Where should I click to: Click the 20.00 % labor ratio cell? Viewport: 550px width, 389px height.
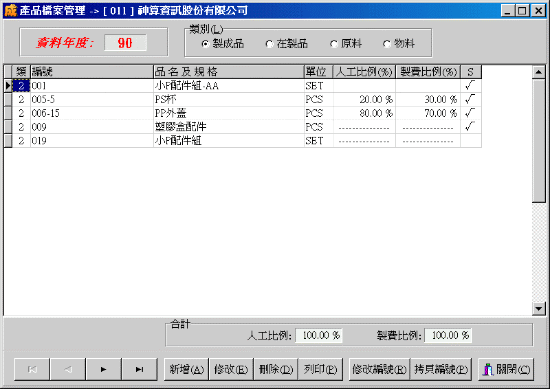pos(364,99)
